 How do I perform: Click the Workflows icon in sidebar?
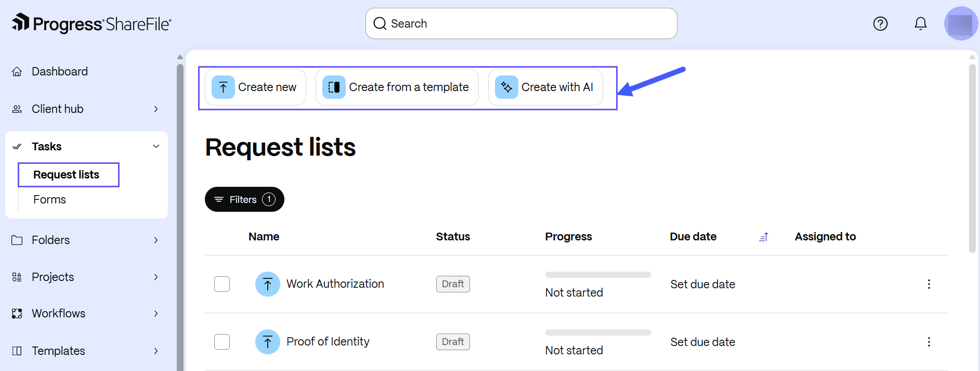[x=17, y=314]
